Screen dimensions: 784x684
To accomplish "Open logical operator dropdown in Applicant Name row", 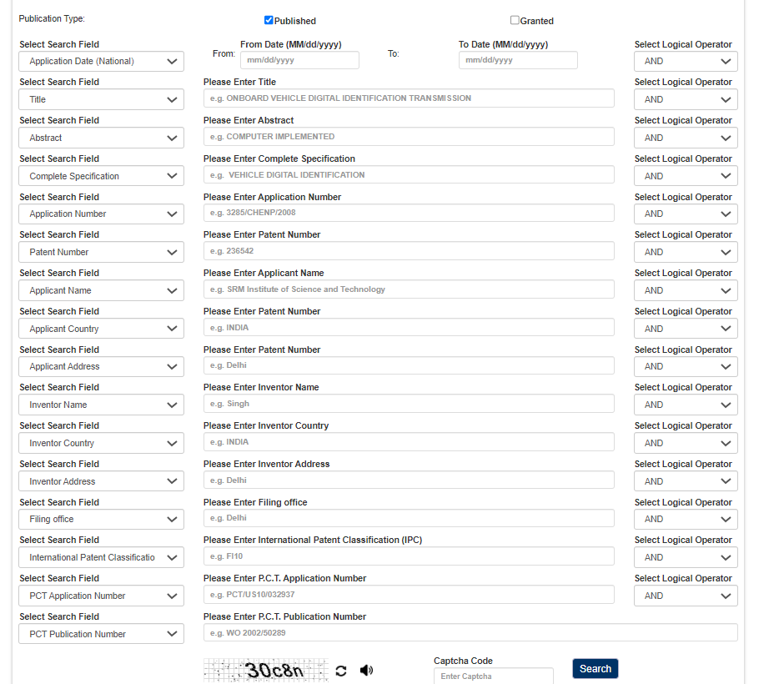I will click(x=686, y=290).
